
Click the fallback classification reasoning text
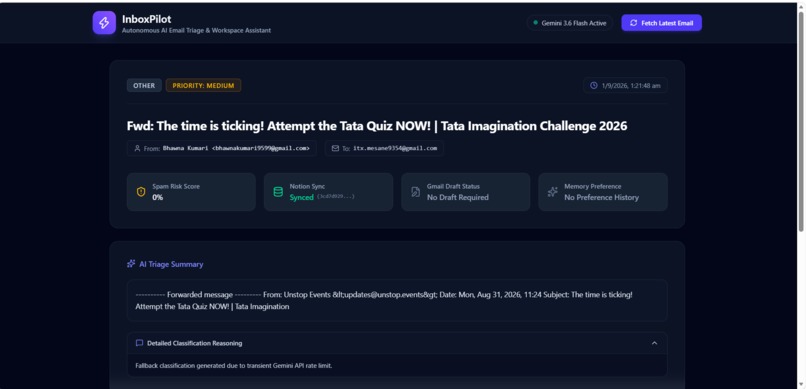[234, 366]
